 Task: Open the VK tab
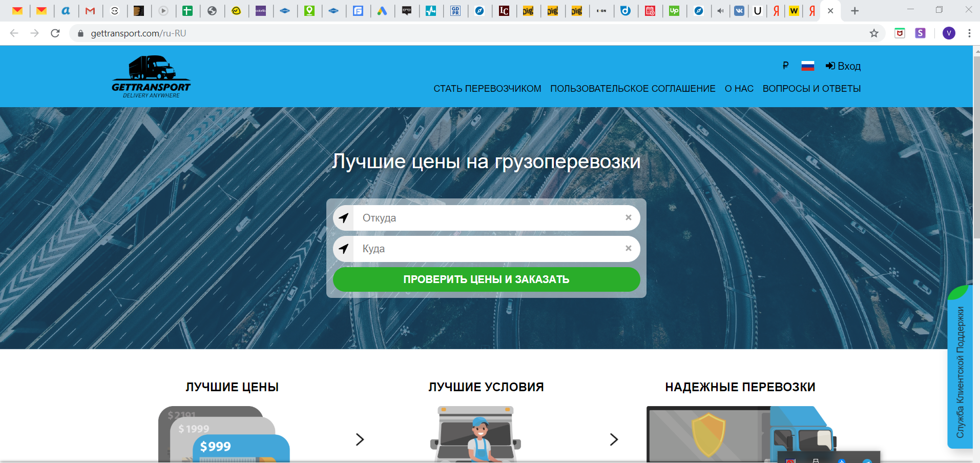[x=739, y=11]
